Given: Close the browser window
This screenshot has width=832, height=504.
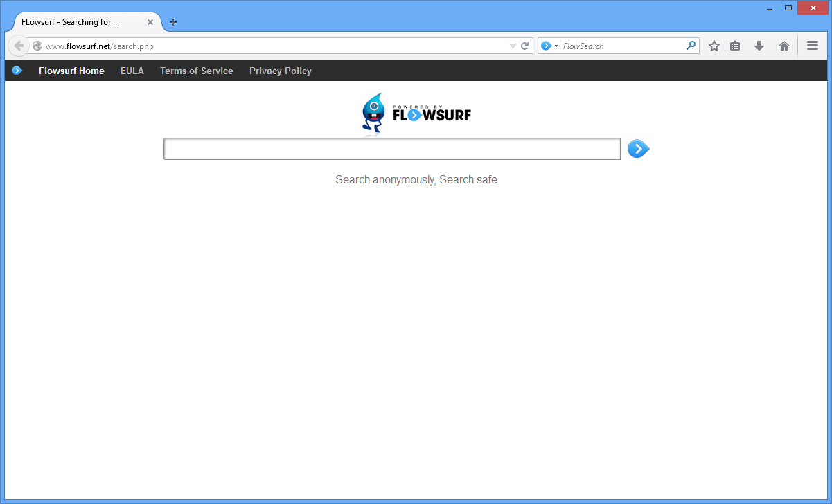Looking at the screenshot, I should [811, 8].
